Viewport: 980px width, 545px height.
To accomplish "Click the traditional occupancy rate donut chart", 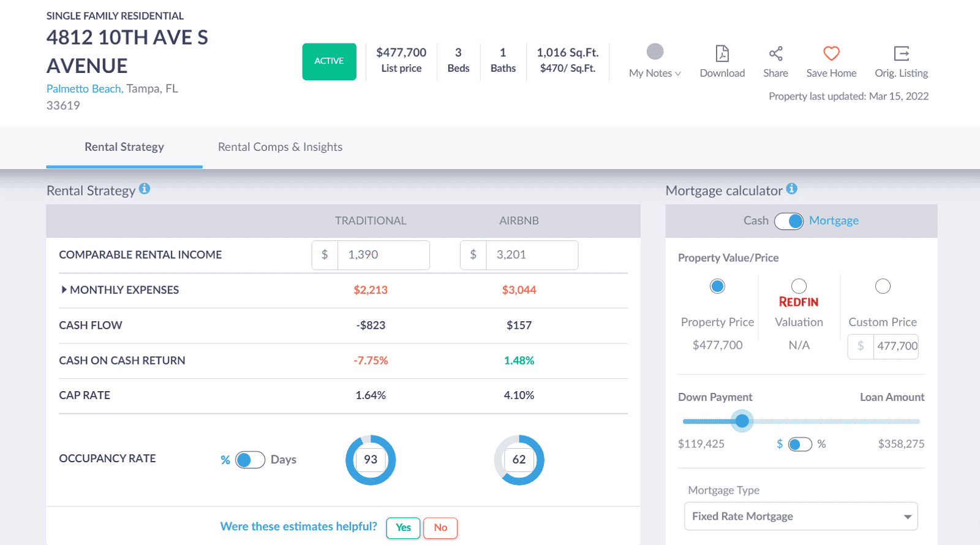I will 371,460.
